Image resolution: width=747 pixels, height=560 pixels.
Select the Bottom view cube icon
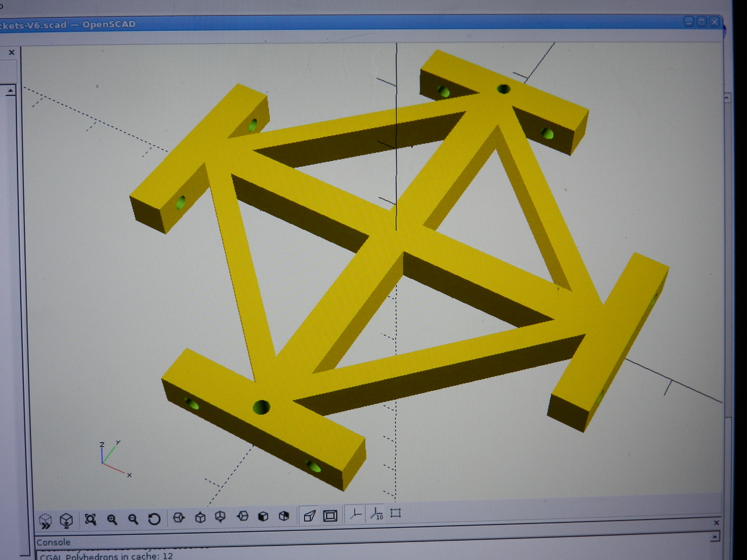(221, 517)
